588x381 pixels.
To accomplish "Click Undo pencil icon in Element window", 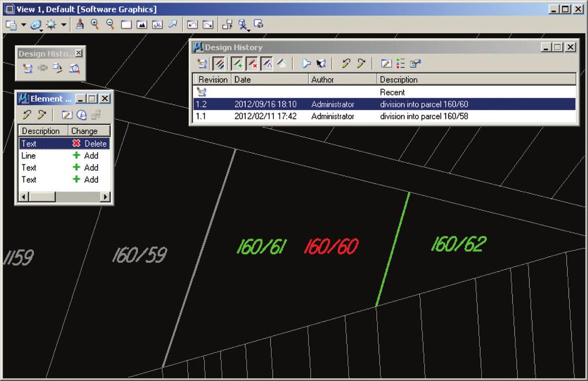I will [x=26, y=115].
